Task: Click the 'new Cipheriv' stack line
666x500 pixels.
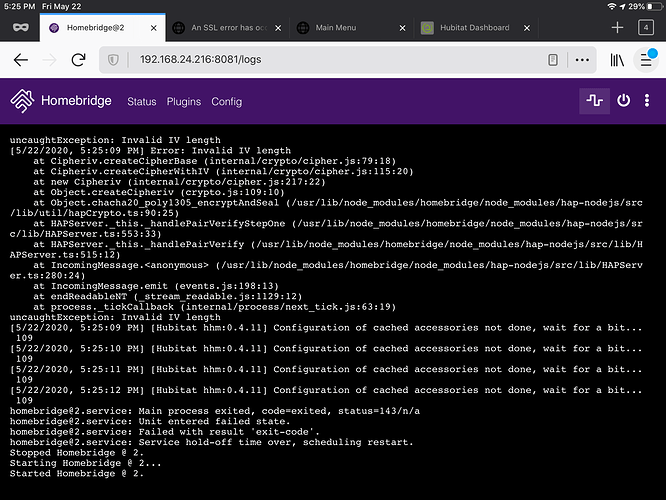Action: (179, 182)
